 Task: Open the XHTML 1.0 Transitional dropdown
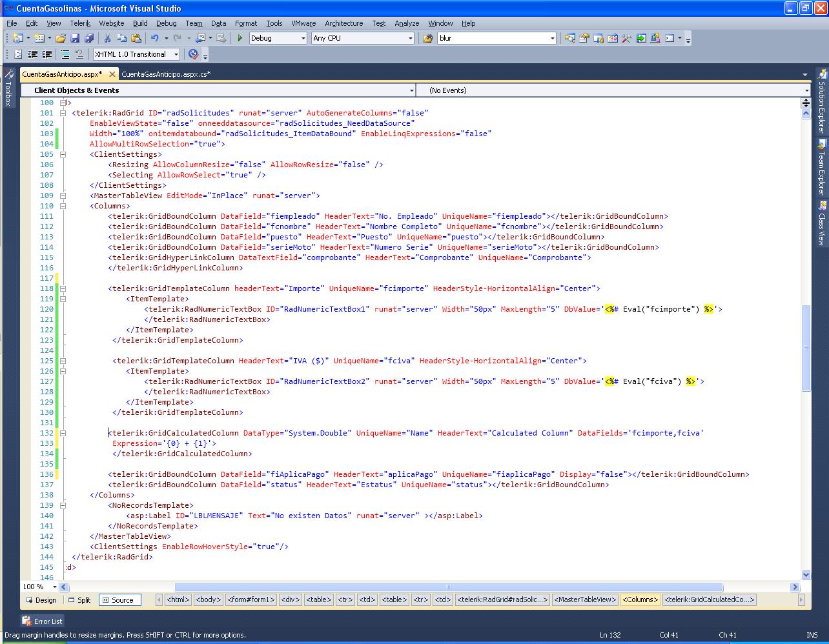tap(176, 54)
